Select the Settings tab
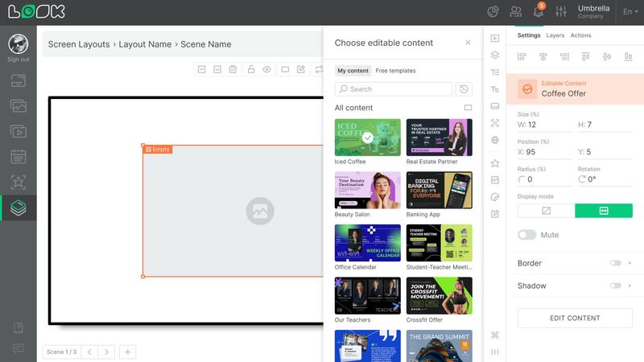 (x=529, y=35)
